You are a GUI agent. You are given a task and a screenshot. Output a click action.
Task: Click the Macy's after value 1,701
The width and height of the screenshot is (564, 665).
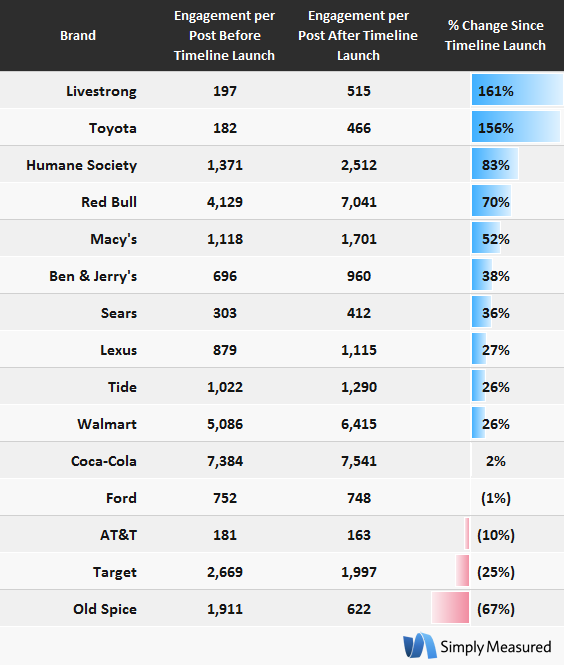coord(359,239)
